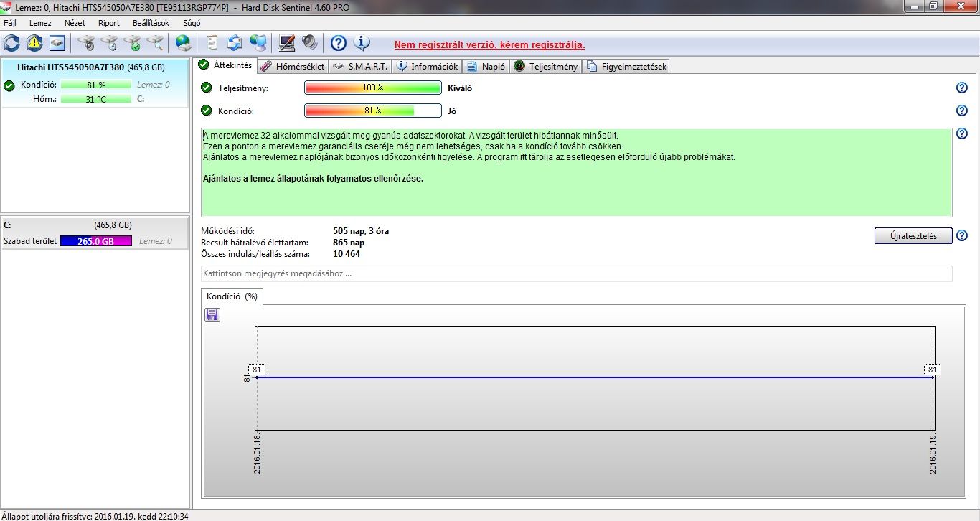
Task: Click the hard disk drive toolbar icon
Action: (57, 43)
